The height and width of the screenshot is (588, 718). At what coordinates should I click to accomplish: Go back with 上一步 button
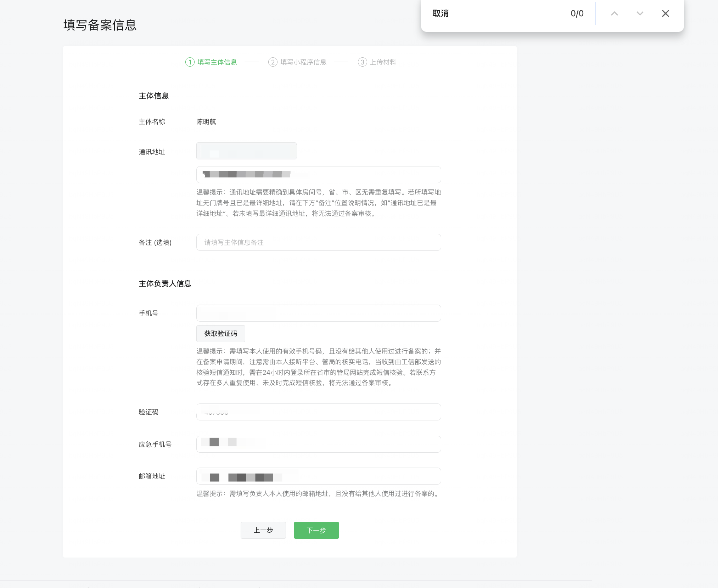(x=263, y=530)
